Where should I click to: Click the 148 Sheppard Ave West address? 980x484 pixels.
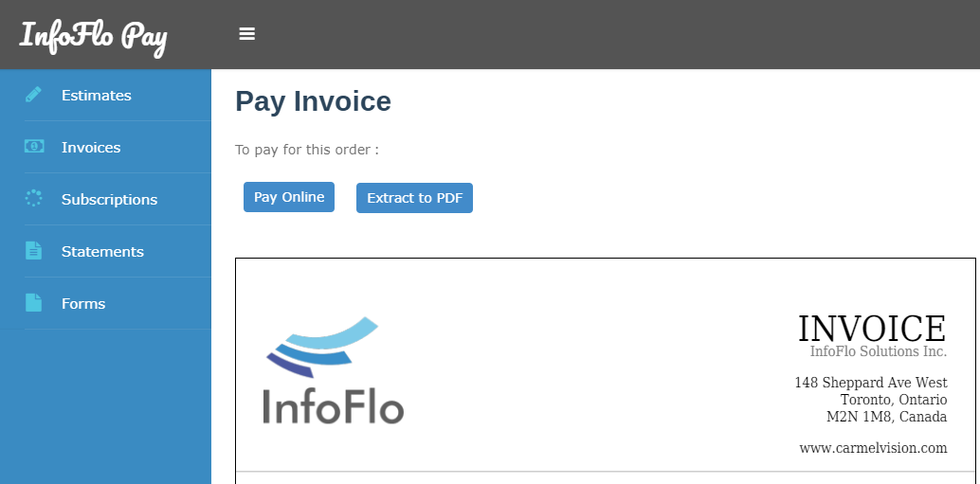point(871,383)
